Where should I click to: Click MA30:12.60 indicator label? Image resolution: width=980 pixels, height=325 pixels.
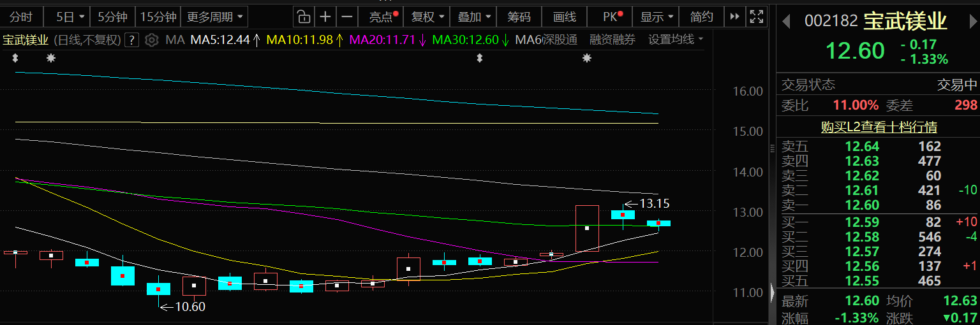[471, 40]
